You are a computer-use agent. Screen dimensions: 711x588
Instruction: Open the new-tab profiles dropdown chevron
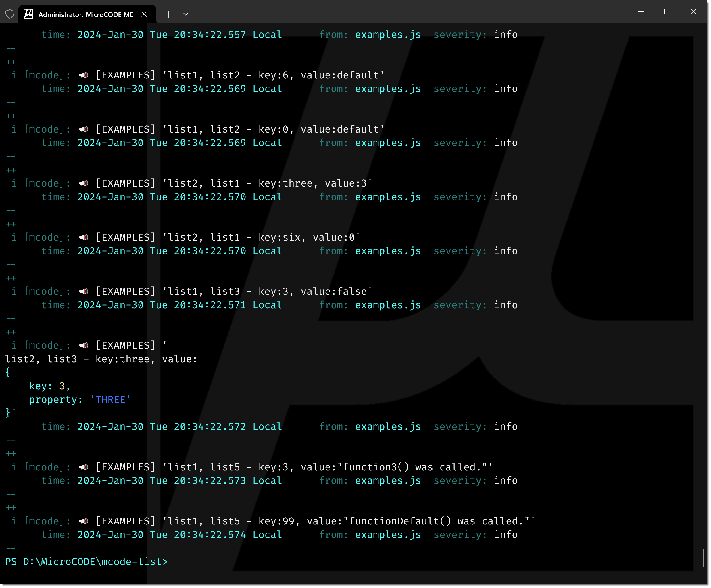(x=186, y=14)
